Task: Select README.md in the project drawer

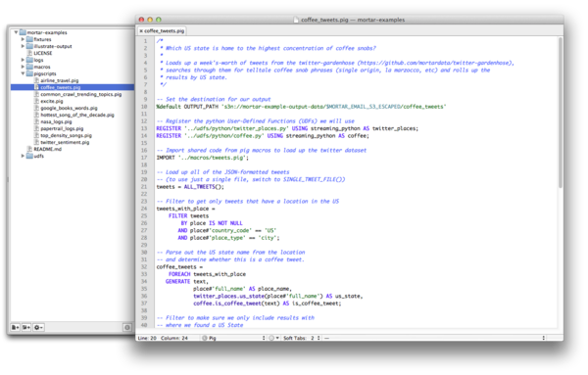Action: point(48,149)
